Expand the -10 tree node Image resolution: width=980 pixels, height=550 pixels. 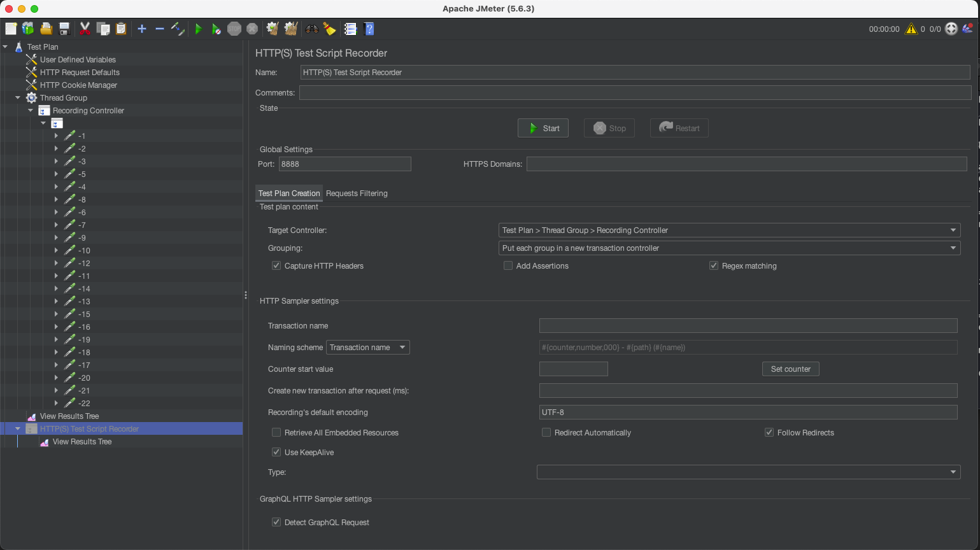[56, 250]
